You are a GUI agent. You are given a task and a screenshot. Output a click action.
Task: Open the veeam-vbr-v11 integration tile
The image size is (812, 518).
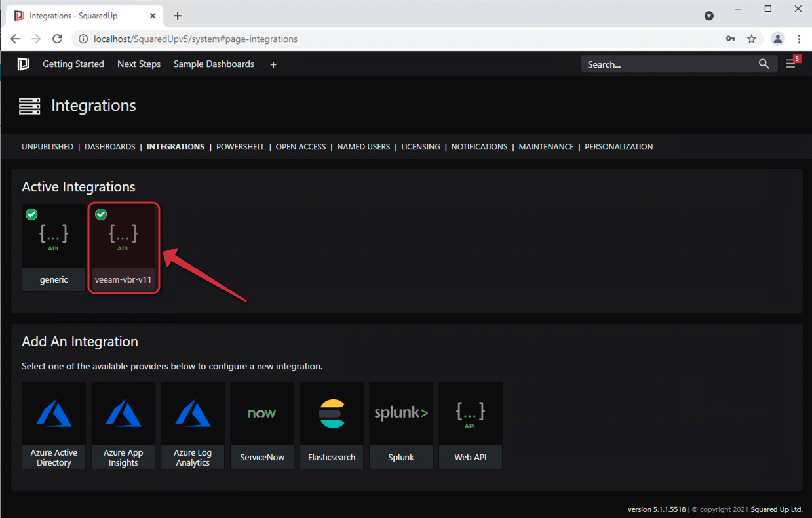click(x=123, y=247)
